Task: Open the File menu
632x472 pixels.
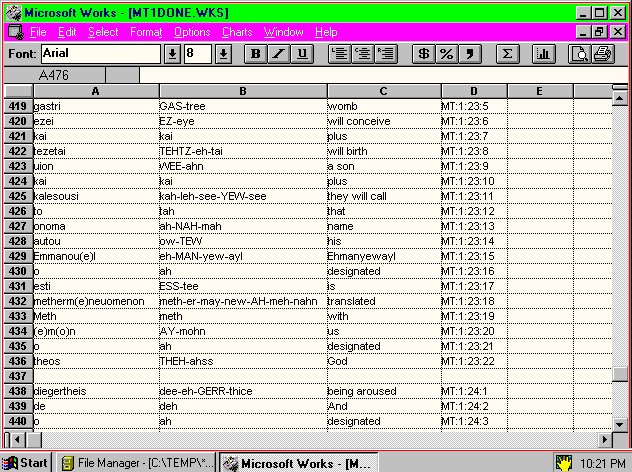Action: (38, 32)
